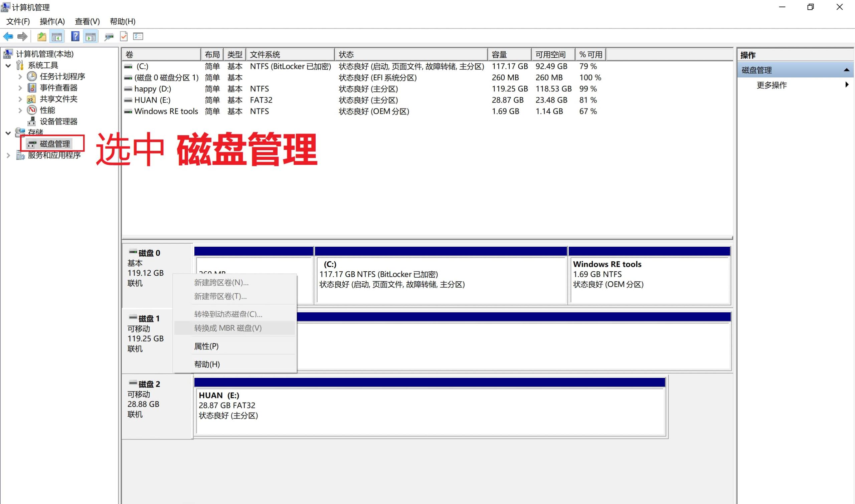The width and height of the screenshot is (855, 504).
Task: Open 更多操作 submenu in Actions pane
Action: pos(772,85)
